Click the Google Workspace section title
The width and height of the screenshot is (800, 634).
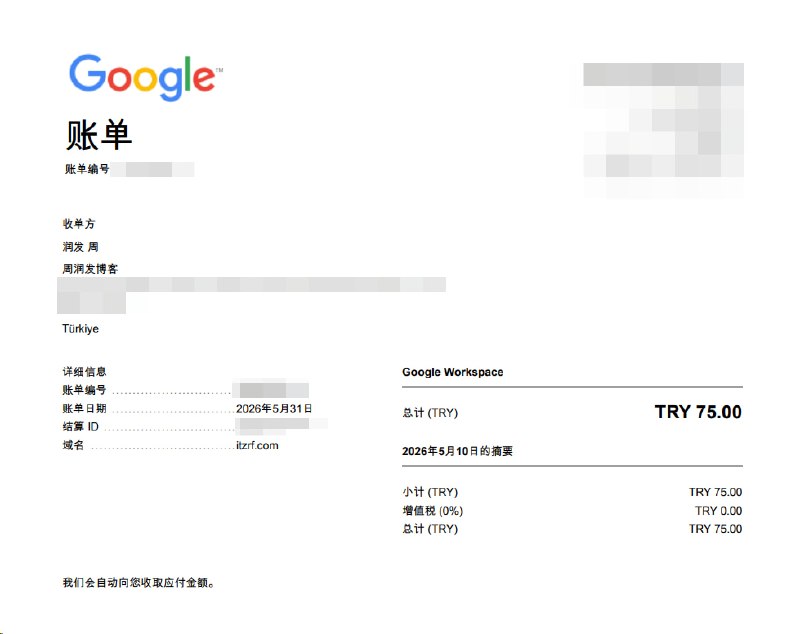pyautogui.click(x=453, y=372)
